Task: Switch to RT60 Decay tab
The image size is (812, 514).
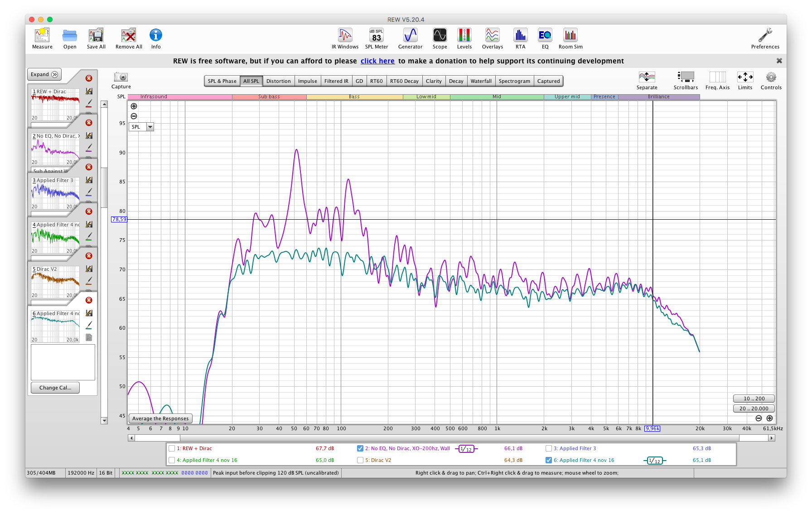Action: (x=404, y=81)
